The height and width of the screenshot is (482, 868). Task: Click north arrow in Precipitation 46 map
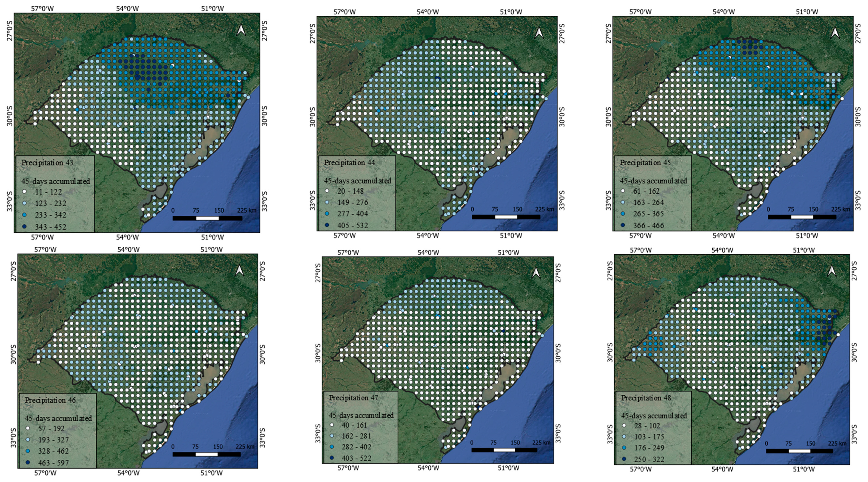(239, 271)
